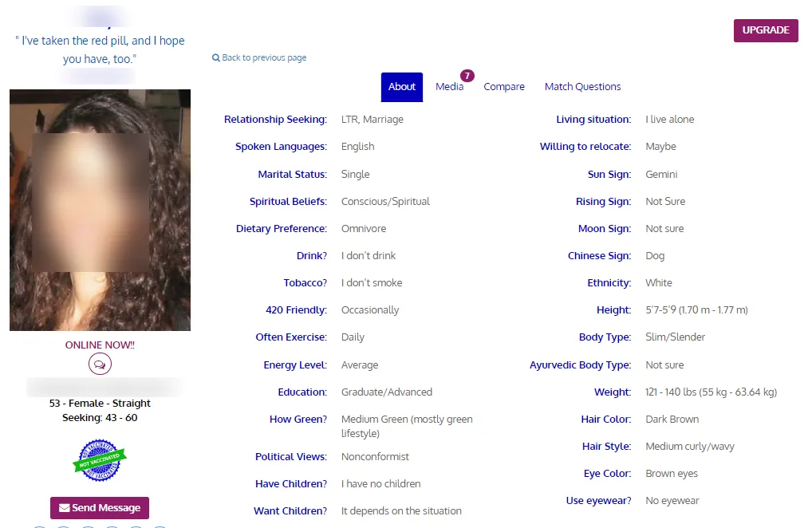
Task: Open the About tab
Action: pyautogui.click(x=402, y=87)
